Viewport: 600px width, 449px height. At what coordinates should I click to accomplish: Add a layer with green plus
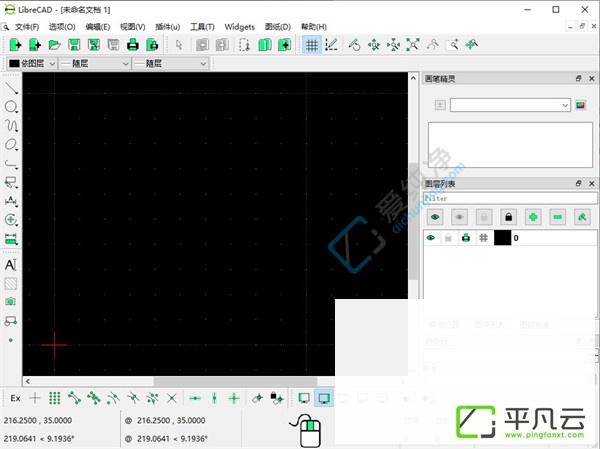point(533,217)
